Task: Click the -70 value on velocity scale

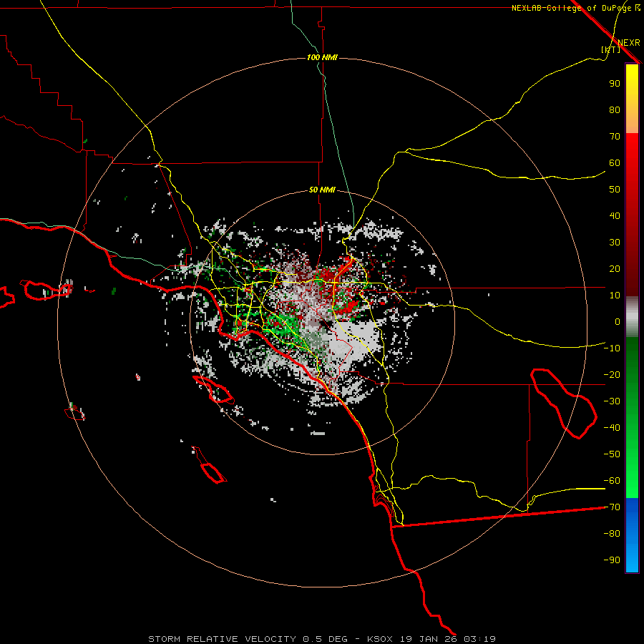Action: coord(612,507)
